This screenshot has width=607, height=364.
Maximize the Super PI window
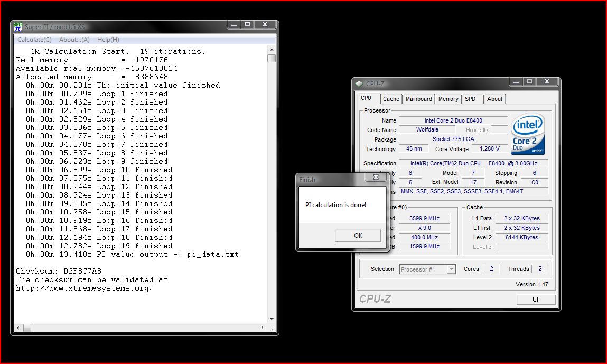point(247,25)
